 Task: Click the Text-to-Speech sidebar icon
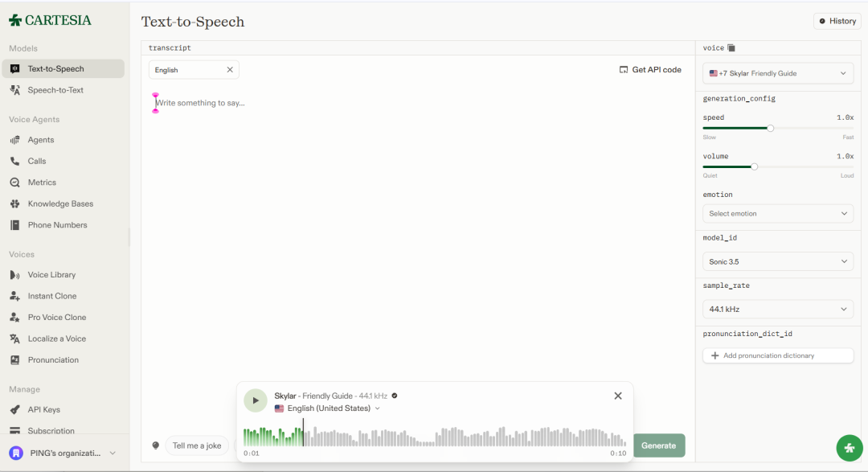15,68
